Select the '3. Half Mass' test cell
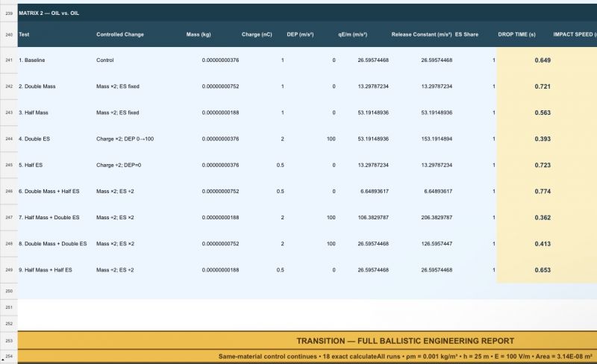This screenshot has width=597, height=364. coord(33,113)
